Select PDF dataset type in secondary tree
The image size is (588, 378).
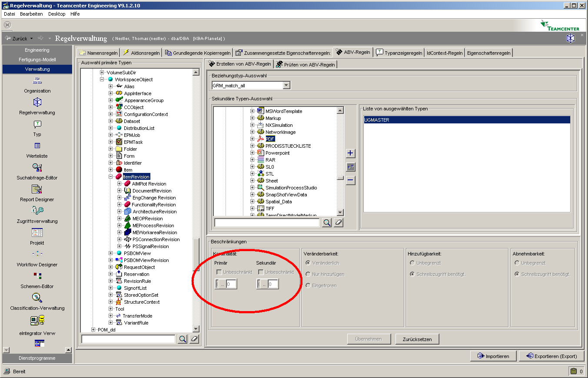pos(270,139)
